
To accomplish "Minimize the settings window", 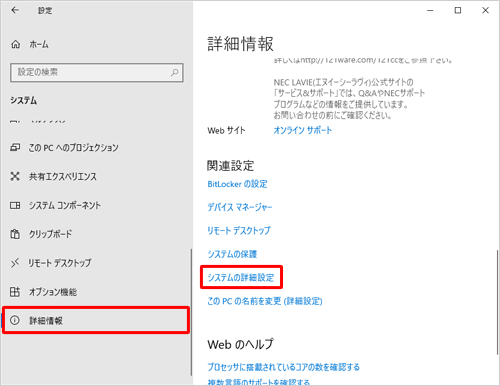I will pyautogui.click(x=430, y=11).
